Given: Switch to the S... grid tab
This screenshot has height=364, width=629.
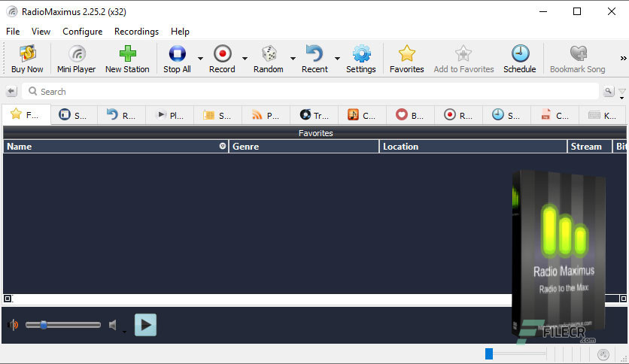Looking at the screenshot, I should [218, 116].
